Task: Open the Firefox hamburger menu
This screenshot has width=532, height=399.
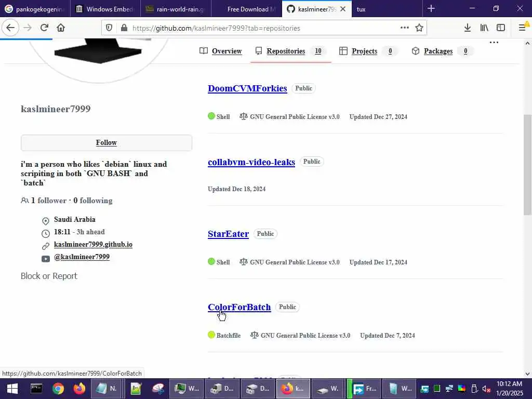Action: pyautogui.click(x=523, y=28)
